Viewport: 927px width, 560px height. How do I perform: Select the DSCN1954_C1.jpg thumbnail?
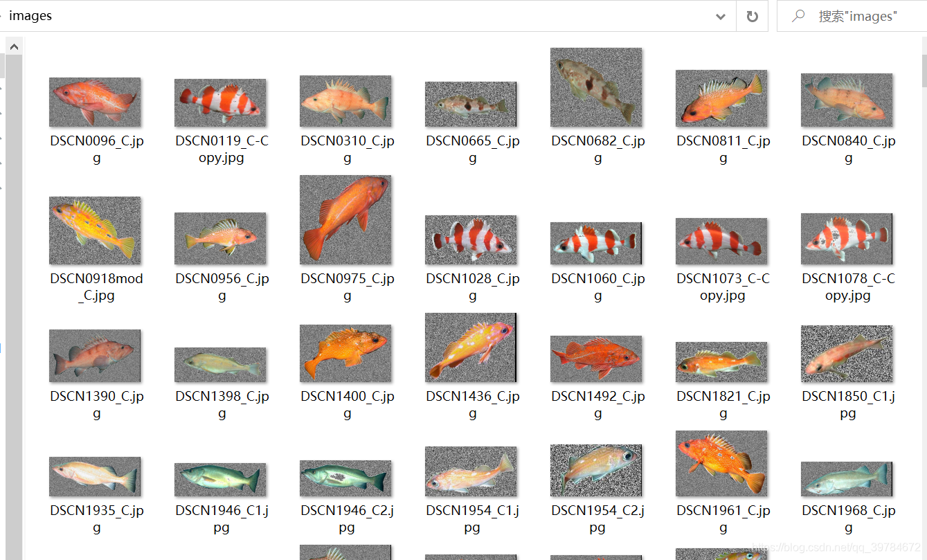[471, 471]
